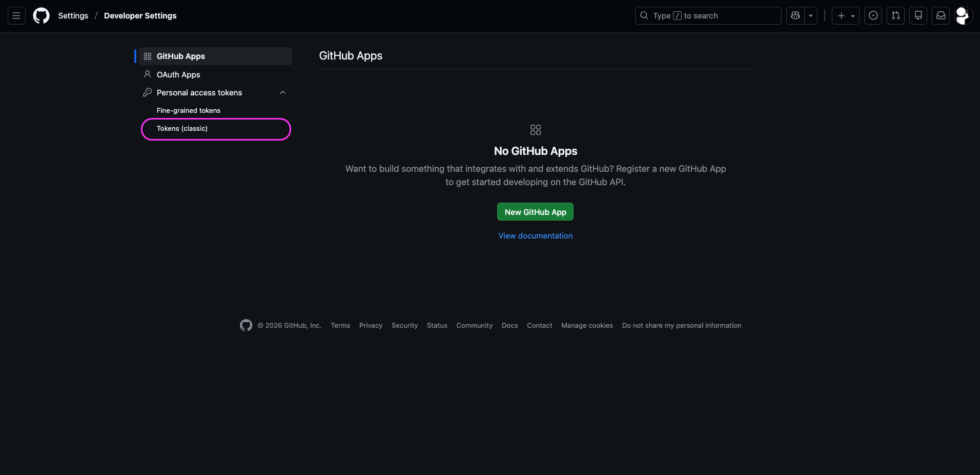980x475 pixels.
Task: Click the Terms link in the footer
Action: pyautogui.click(x=340, y=325)
